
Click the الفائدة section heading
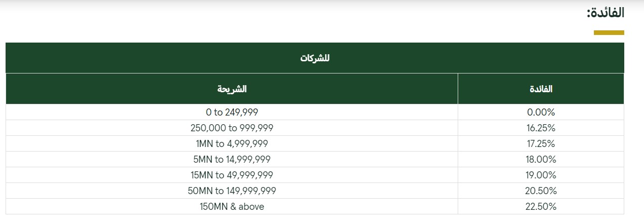point(605,13)
